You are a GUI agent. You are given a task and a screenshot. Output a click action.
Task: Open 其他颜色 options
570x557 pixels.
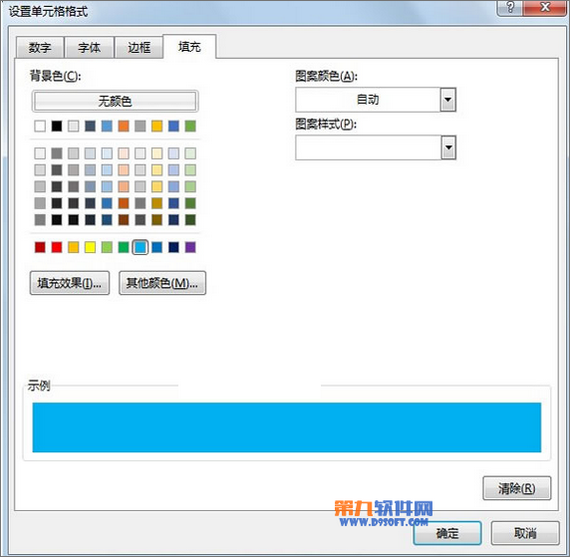[x=162, y=283]
